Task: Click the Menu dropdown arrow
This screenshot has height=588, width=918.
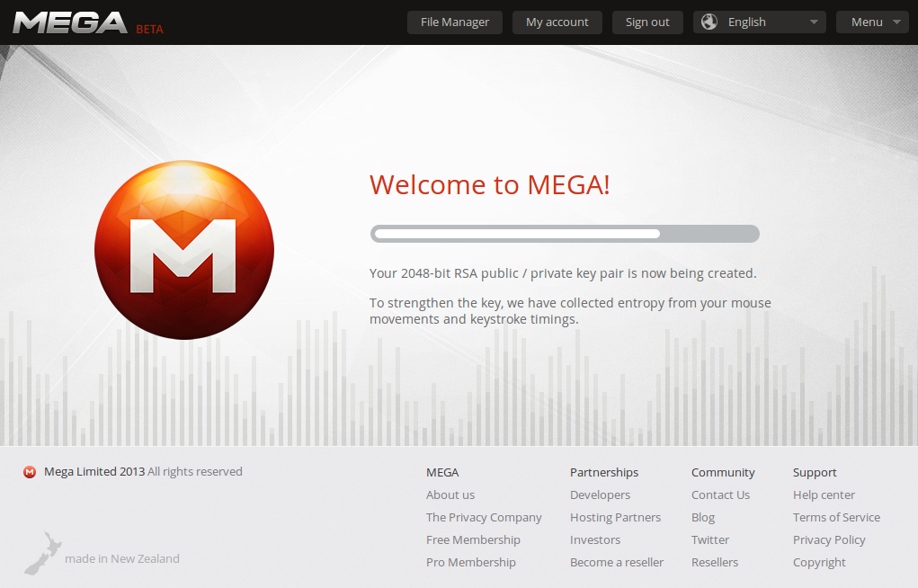Action: pos(896,22)
